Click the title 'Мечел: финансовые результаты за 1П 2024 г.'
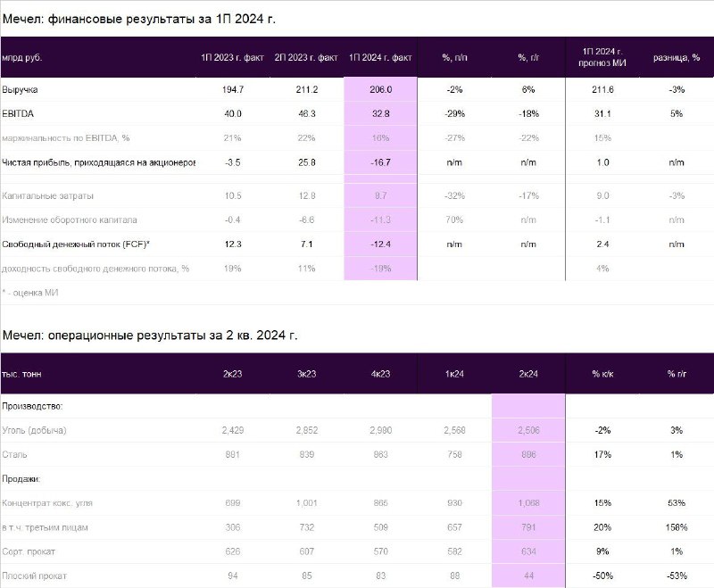Image resolution: width=714 pixels, height=588 pixels. click(x=139, y=19)
